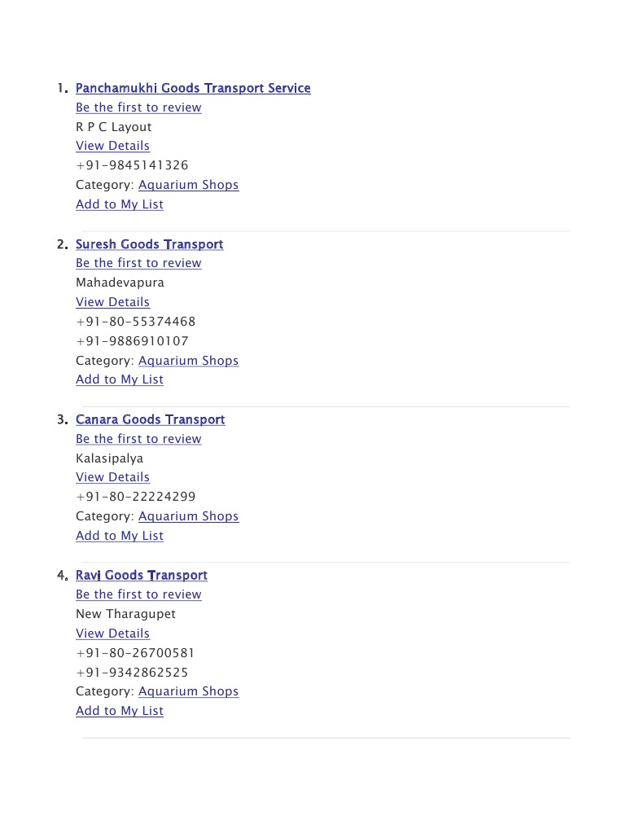Image resolution: width=644 pixels, height=833 pixels.
Task: Add Suresh Goods Transport to My List
Action: (120, 379)
